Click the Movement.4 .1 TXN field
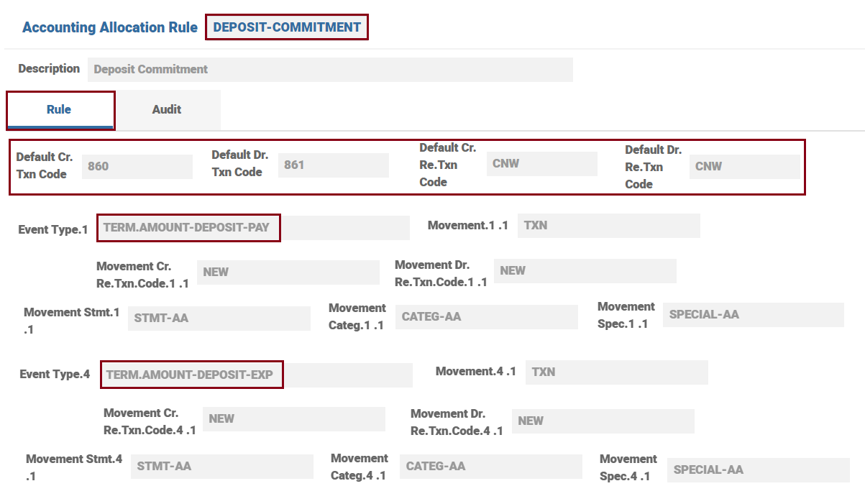The image size is (865, 504). click(616, 372)
